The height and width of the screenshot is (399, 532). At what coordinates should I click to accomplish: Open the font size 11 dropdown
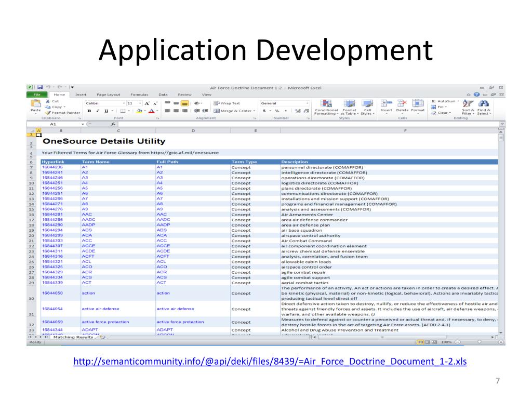tap(140, 103)
